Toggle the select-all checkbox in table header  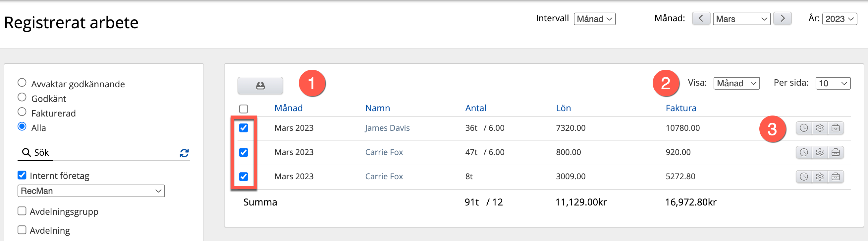pyautogui.click(x=243, y=109)
